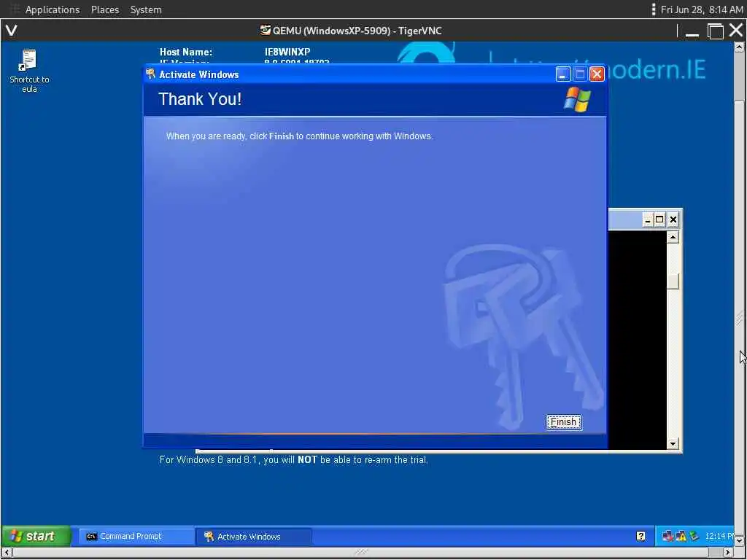The height and width of the screenshot is (560, 747).
Task: Open the System menu in the top panel
Action: coord(146,9)
